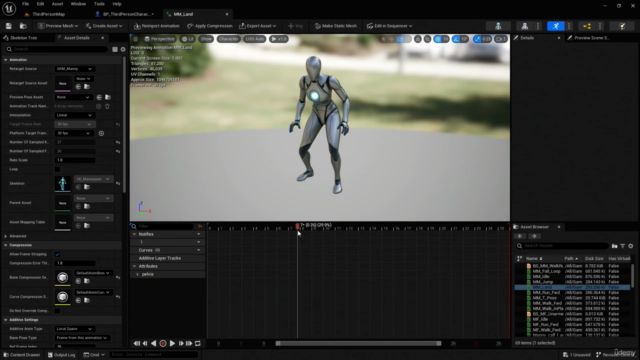Screen dimensions: 640x360
Task: Open the timeline filter options arrow icon
Action: point(200,226)
